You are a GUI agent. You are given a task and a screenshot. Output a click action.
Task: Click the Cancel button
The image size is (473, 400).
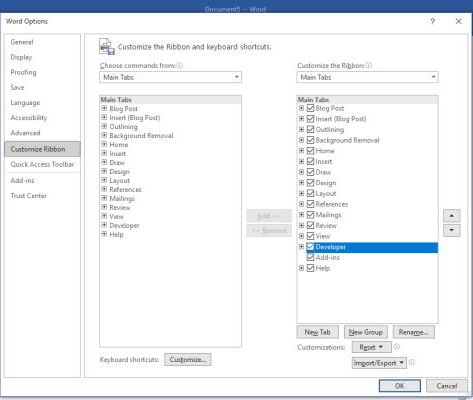(447, 386)
